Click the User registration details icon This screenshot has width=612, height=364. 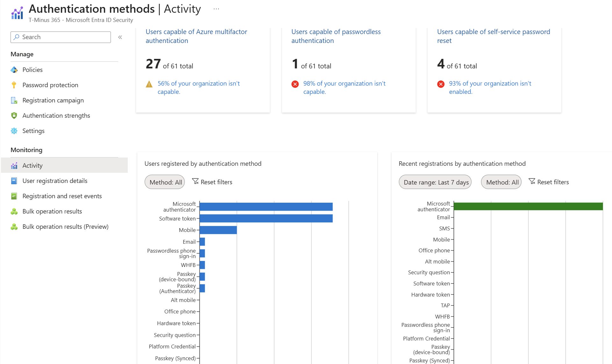tap(14, 181)
